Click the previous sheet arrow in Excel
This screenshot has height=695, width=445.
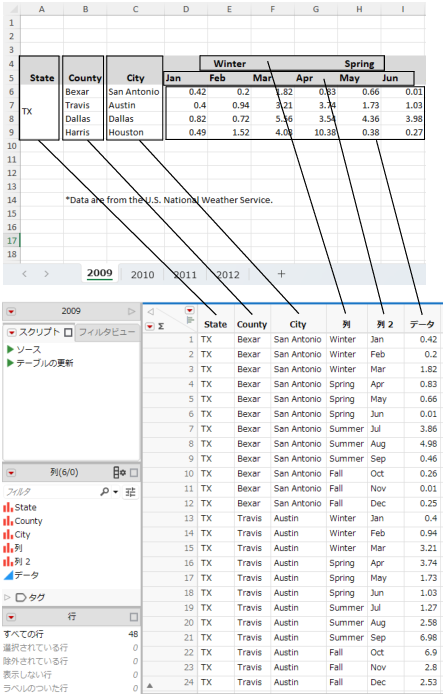tap(25, 274)
